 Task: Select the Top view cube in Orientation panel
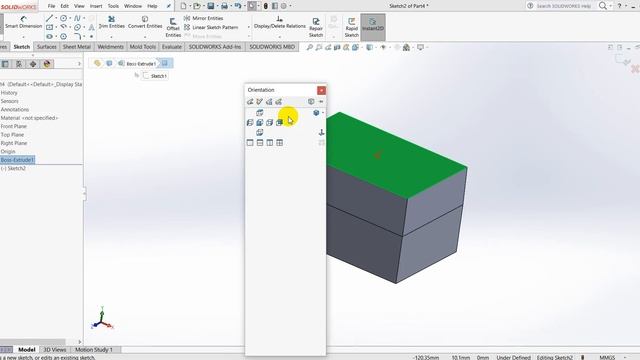pos(260,113)
